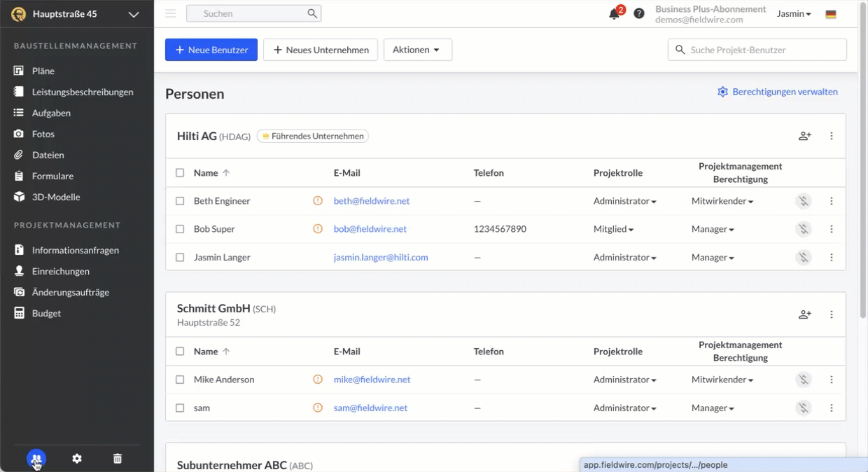
Task: Check the box beside Bob Super
Action: click(x=180, y=229)
